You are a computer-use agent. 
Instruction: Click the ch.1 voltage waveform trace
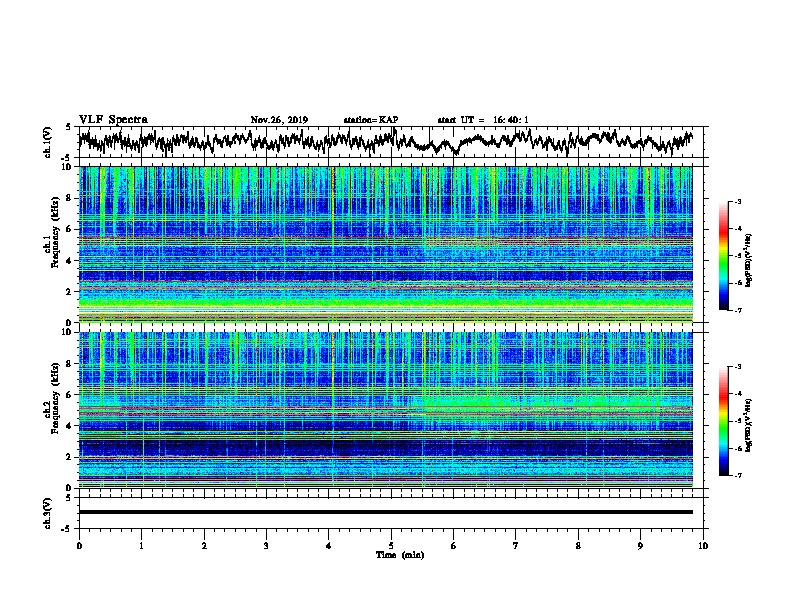click(x=385, y=141)
